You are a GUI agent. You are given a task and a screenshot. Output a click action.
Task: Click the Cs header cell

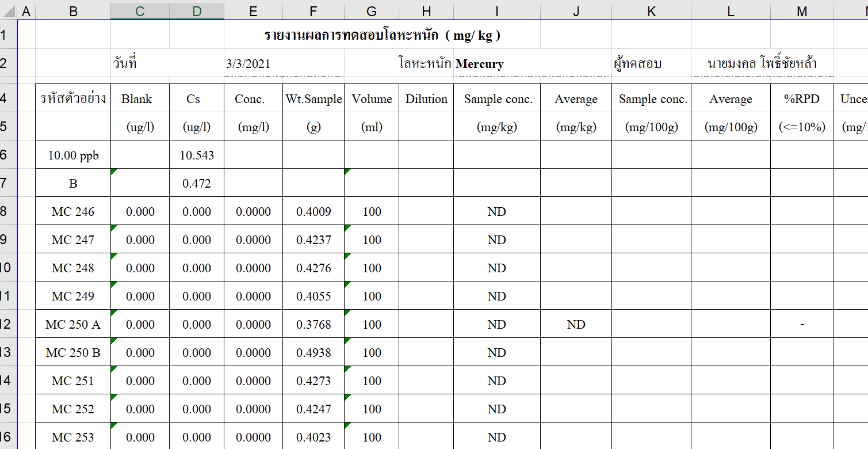pos(197,98)
